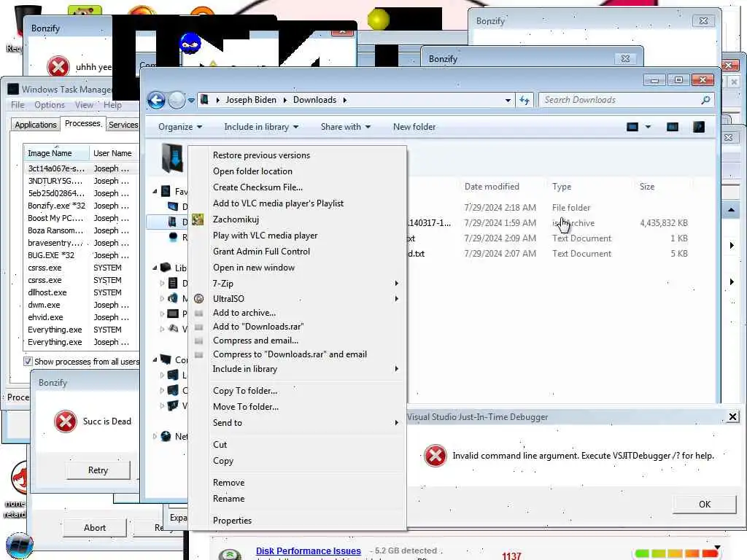Select Boza Ransom process row
The image size is (747, 560).
tap(81, 230)
